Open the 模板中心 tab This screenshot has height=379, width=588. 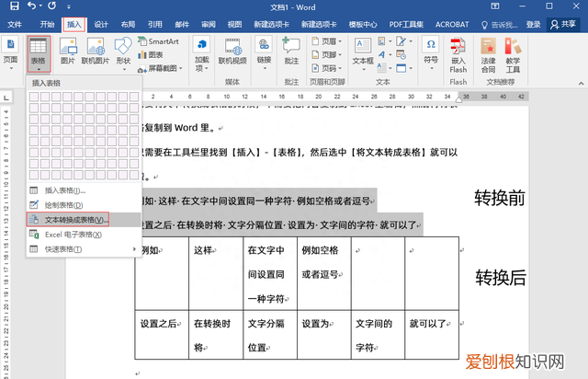[363, 25]
